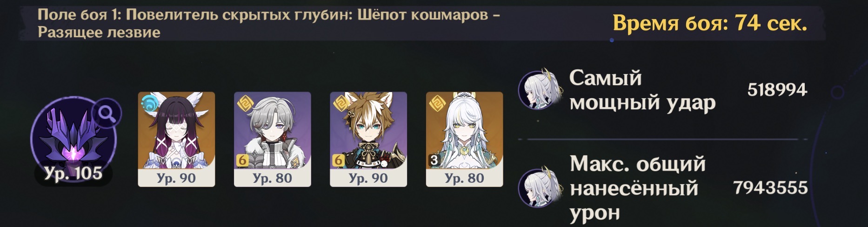Open the magnifier icon on the boss portrait

tap(107, 114)
